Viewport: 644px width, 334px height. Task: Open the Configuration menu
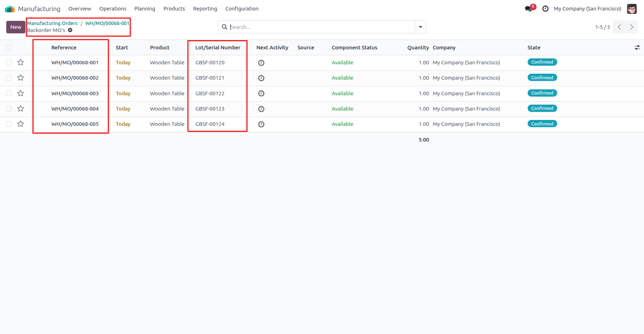(242, 9)
